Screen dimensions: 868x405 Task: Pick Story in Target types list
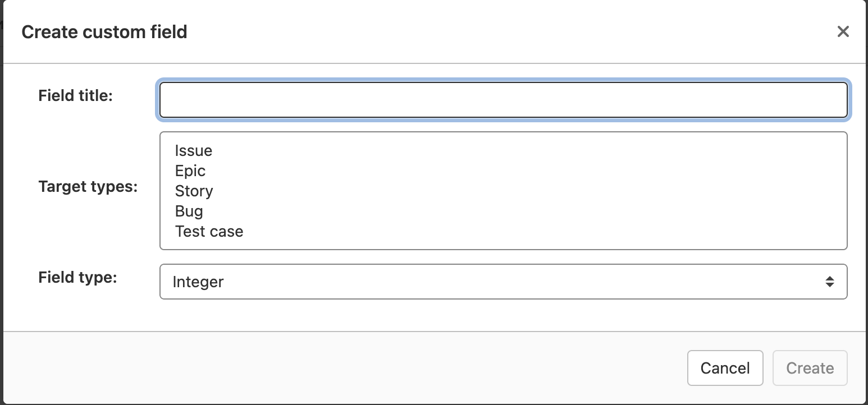click(x=194, y=191)
